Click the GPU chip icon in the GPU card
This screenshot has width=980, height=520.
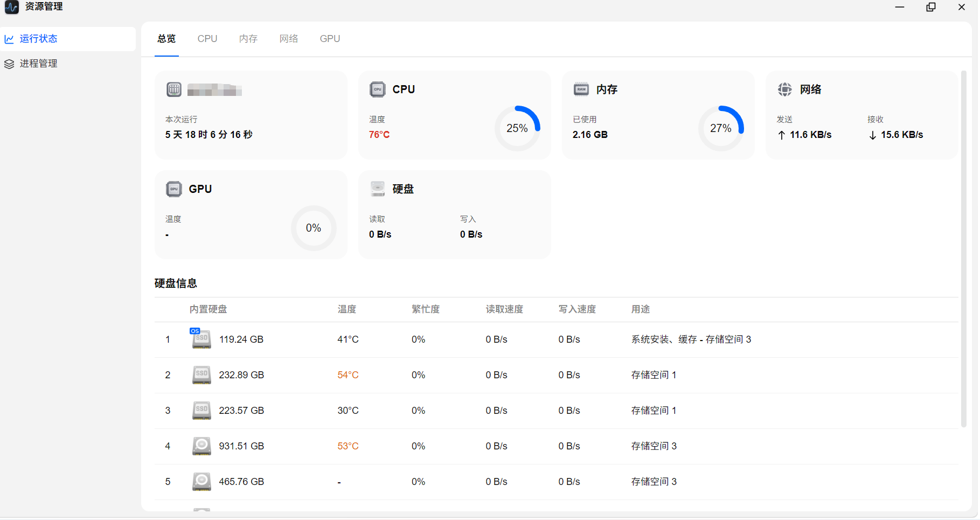click(174, 189)
